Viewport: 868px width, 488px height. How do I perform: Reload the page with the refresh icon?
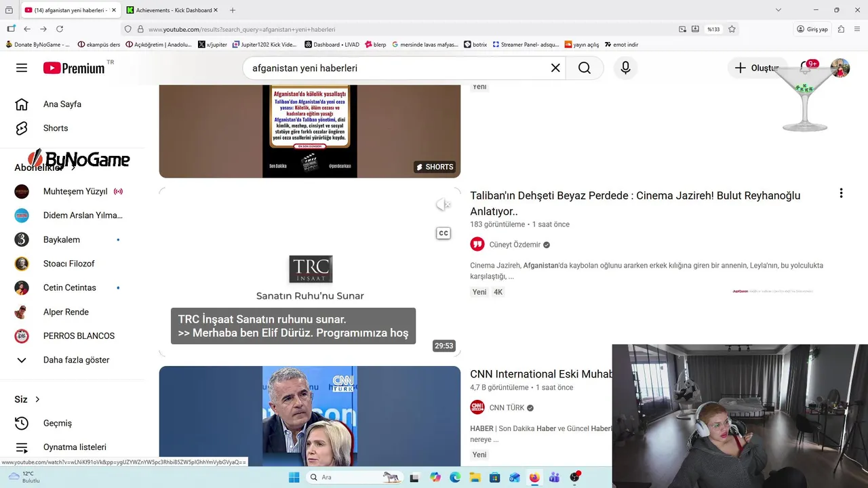pos(60,29)
